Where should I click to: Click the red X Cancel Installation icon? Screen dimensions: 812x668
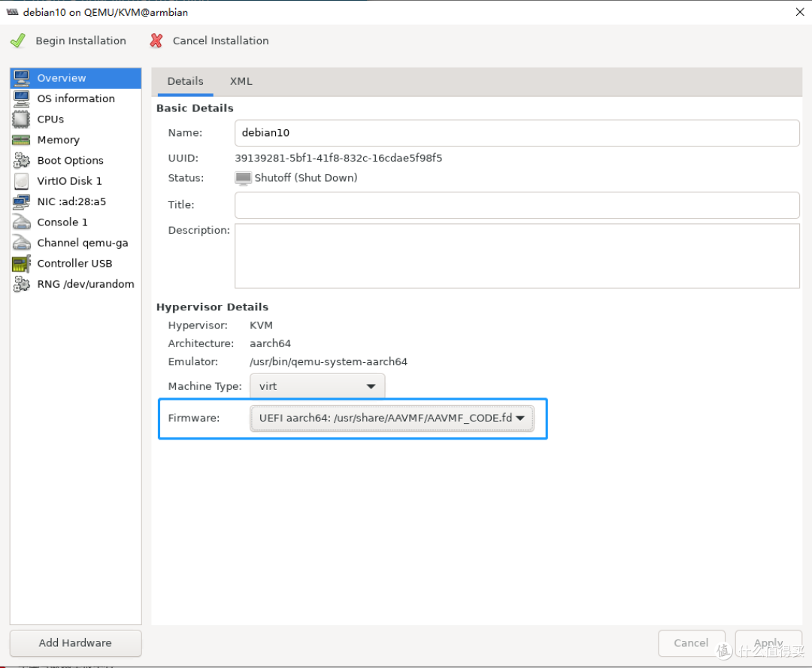(156, 41)
